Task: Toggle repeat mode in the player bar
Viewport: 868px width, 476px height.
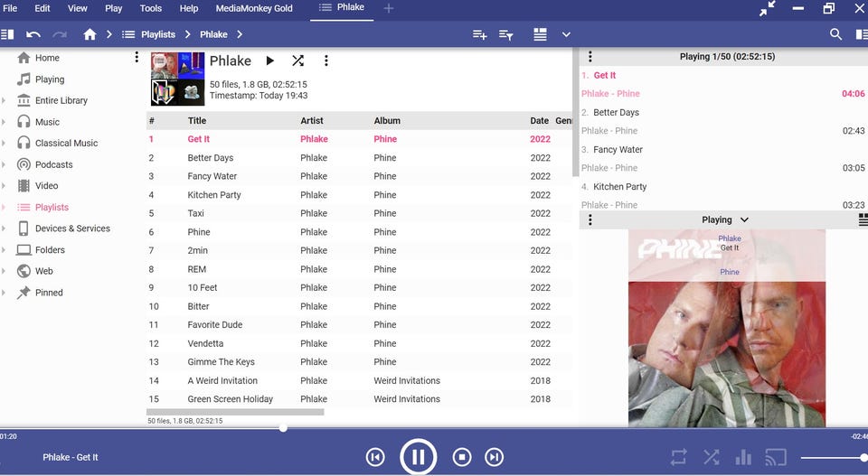Action: click(x=679, y=457)
